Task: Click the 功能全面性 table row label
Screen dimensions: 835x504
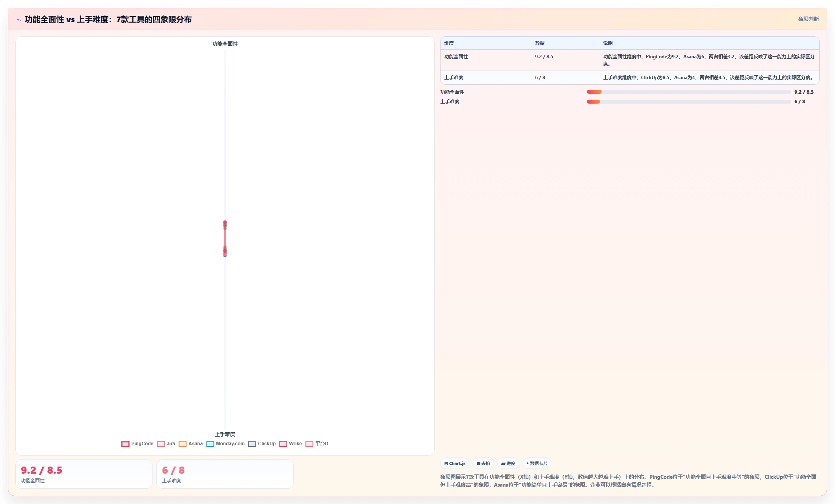Action: point(456,57)
